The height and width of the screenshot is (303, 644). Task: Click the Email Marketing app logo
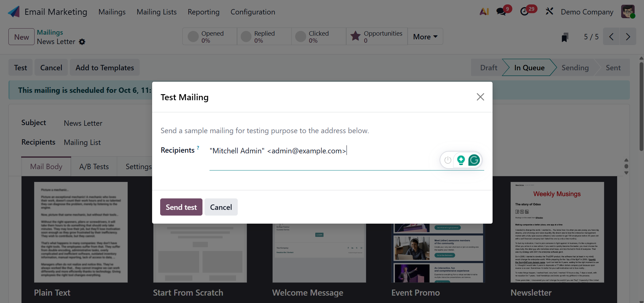click(14, 12)
